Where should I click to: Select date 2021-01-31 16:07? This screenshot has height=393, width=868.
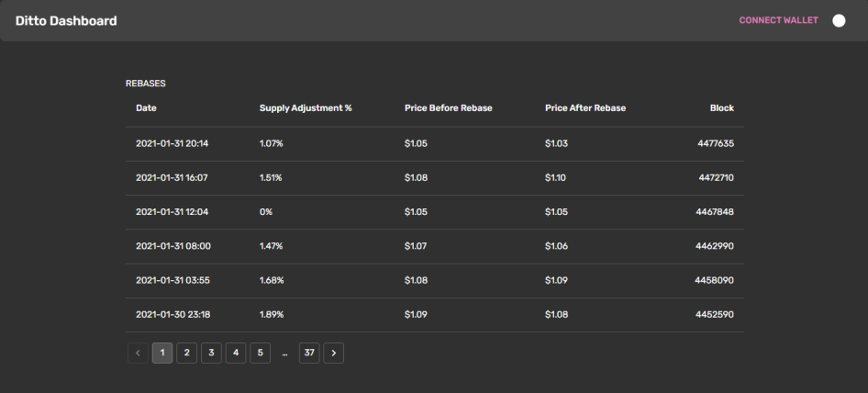point(172,178)
